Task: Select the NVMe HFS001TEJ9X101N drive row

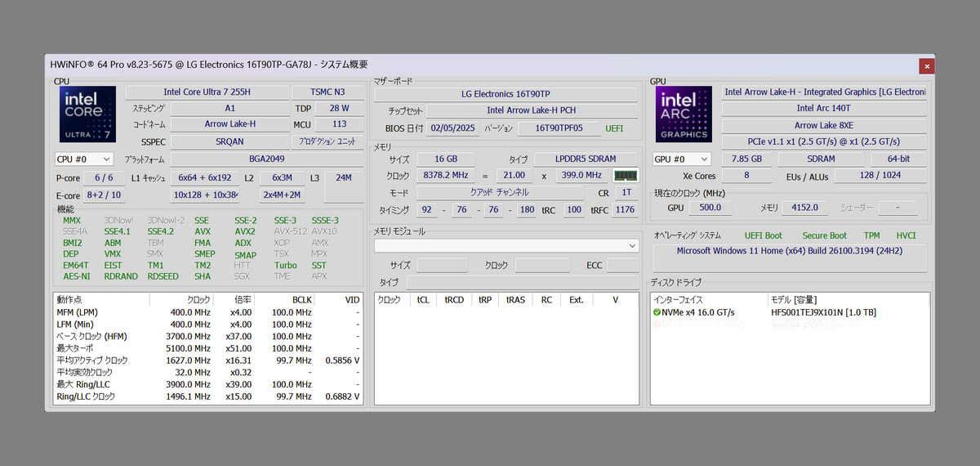Action: (822, 312)
